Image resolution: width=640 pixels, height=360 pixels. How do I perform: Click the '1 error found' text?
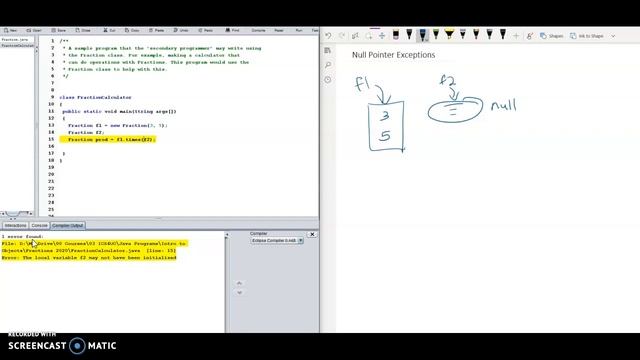point(22,236)
